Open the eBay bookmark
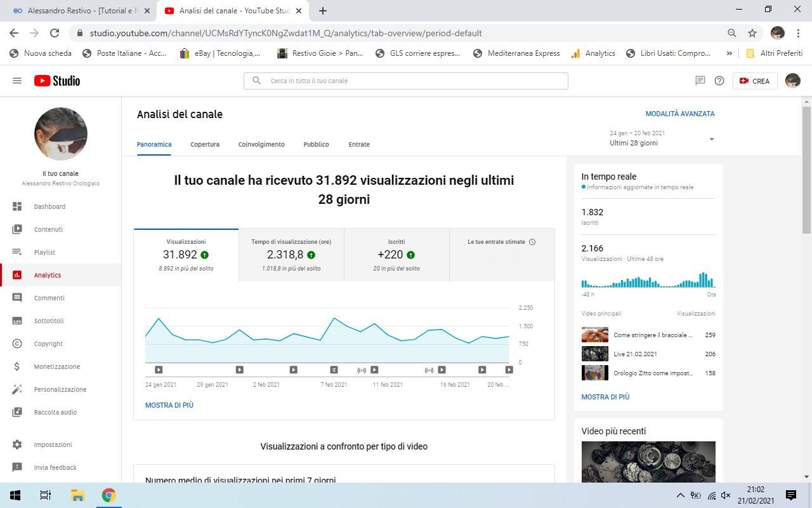The width and height of the screenshot is (812, 508). pos(220,53)
